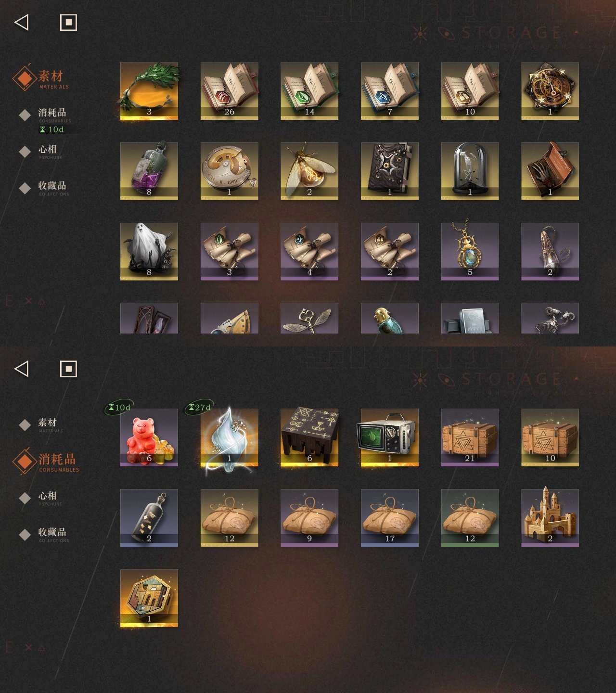616x693 pixels.
Task: Select the wooden crate with count 21
Action: pyautogui.click(x=470, y=437)
